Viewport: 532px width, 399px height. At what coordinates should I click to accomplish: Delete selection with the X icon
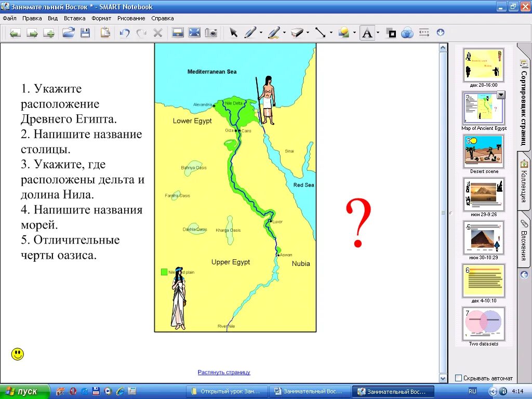tap(158, 33)
